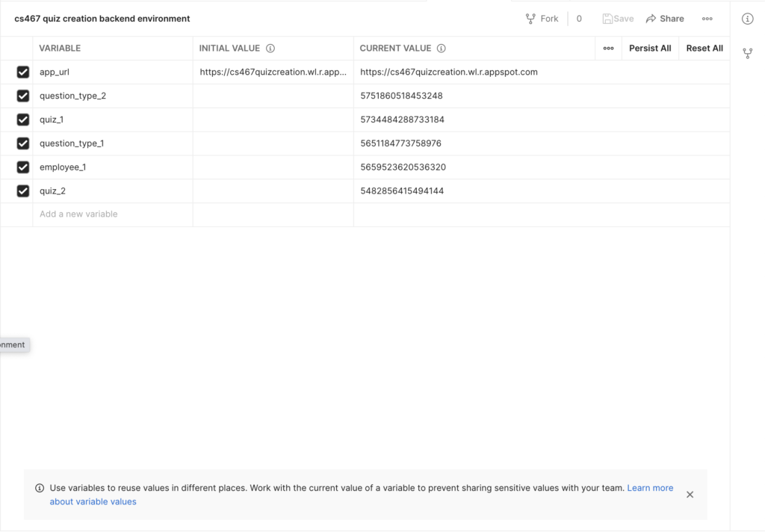Open the forks/changelog icon in right sidebar
765x532 pixels.
(x=747, y=54)
